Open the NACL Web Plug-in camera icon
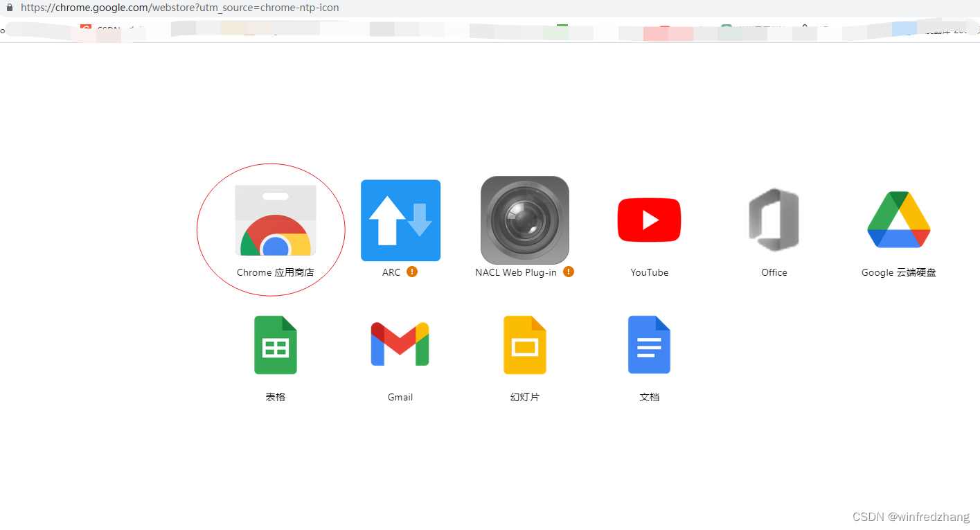This screenshot has width=980, height=530. (525, 220)
